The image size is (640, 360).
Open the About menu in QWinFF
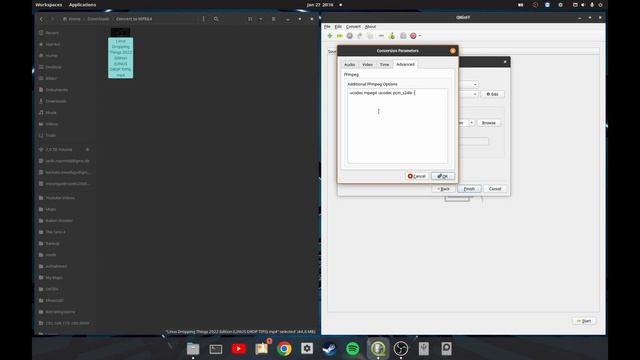(370, 27)
